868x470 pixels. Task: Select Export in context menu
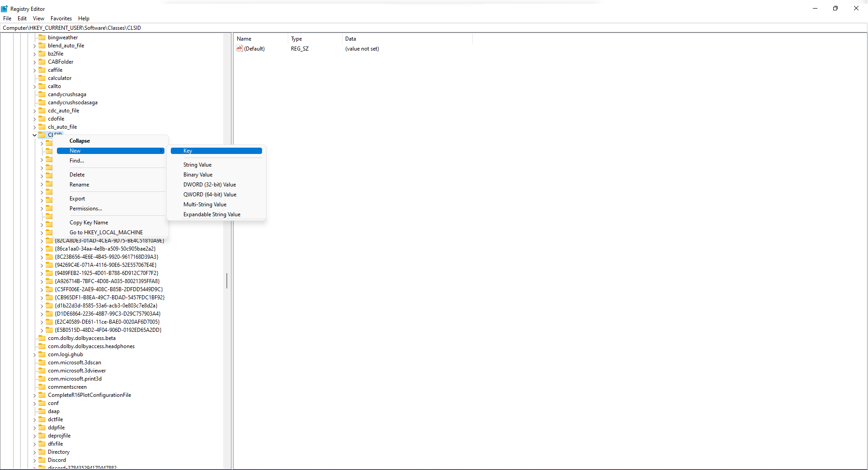(111, 199)
